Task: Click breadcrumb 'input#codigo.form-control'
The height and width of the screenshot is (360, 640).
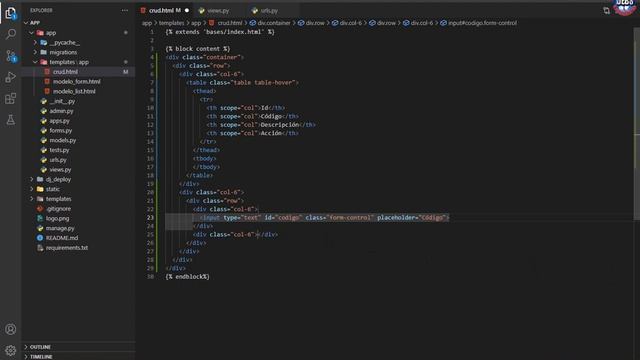Action: tap(482, 23)
